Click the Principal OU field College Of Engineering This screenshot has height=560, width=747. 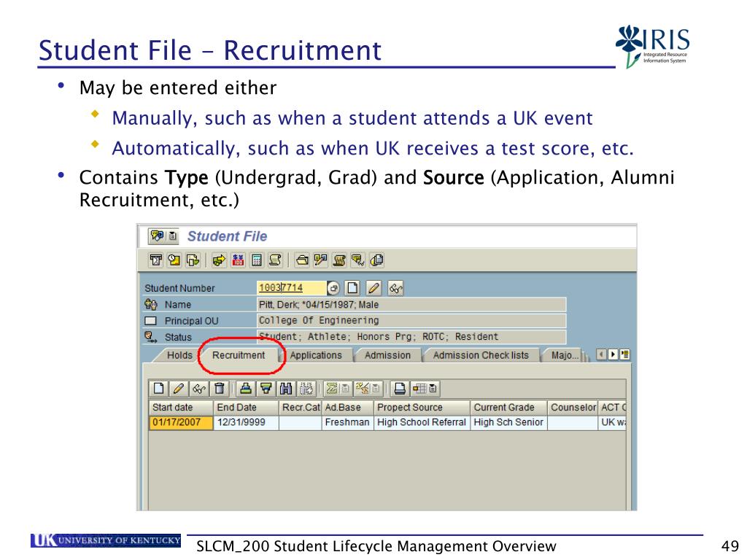pos(411,321)
